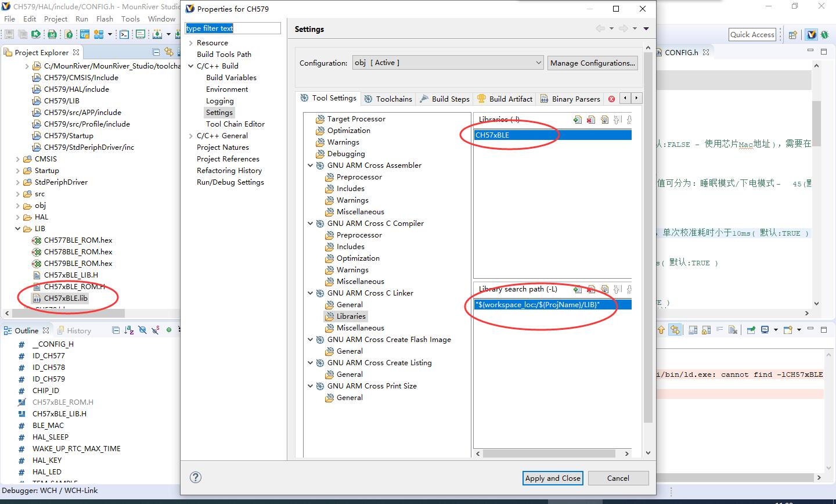The height and width of the screenshot is (504, 836).
Task: Click the Quick Access field
Action: point(752,34)
